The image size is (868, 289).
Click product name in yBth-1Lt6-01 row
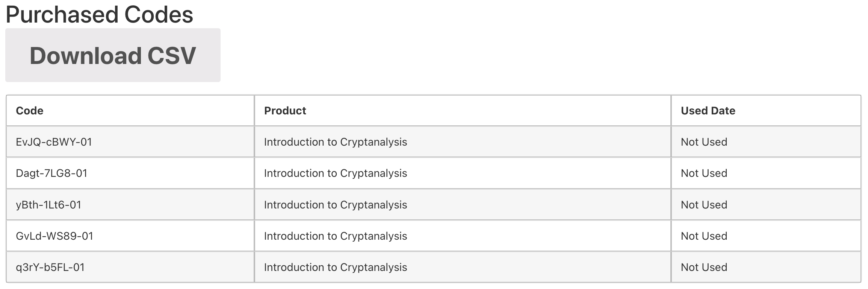[335, 205]
